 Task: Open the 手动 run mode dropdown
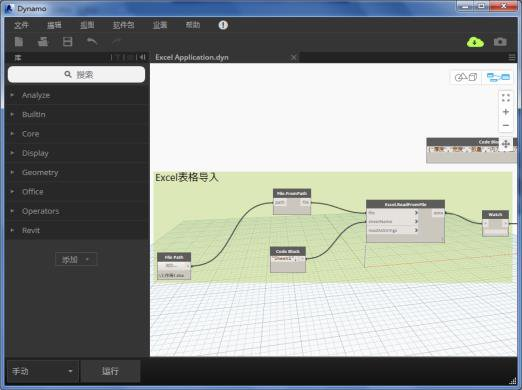click(43, 371)
